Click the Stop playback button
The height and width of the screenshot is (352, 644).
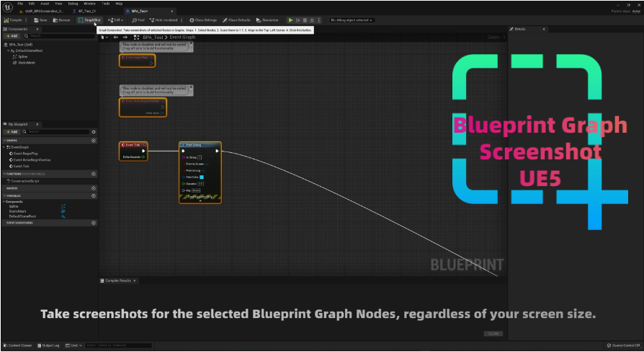pos(305,20)
